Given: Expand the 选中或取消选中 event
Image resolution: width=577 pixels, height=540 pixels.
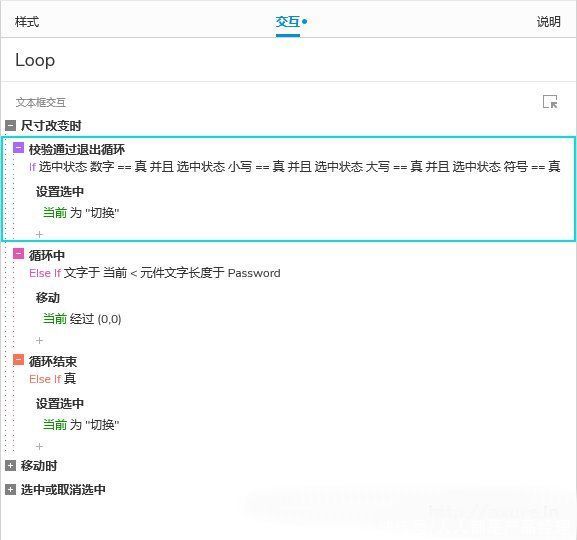Looking at the screenshot, I should point(10,490).
